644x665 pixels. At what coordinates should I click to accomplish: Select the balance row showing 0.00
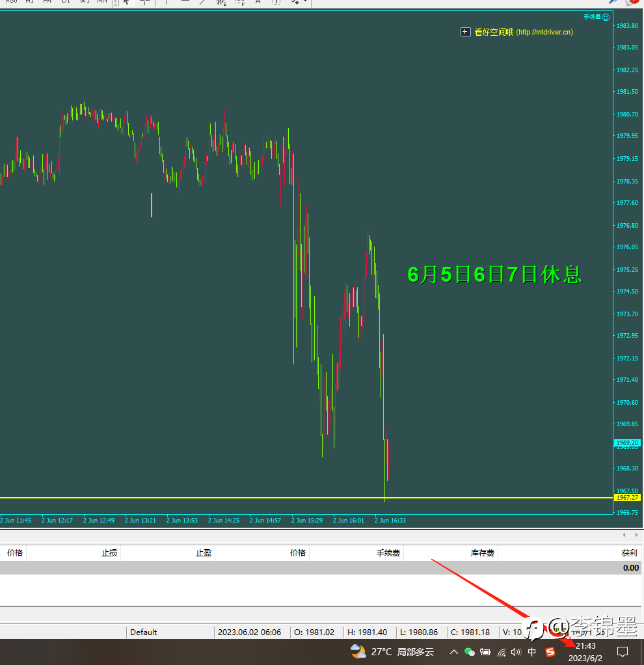tap(321, 568)
